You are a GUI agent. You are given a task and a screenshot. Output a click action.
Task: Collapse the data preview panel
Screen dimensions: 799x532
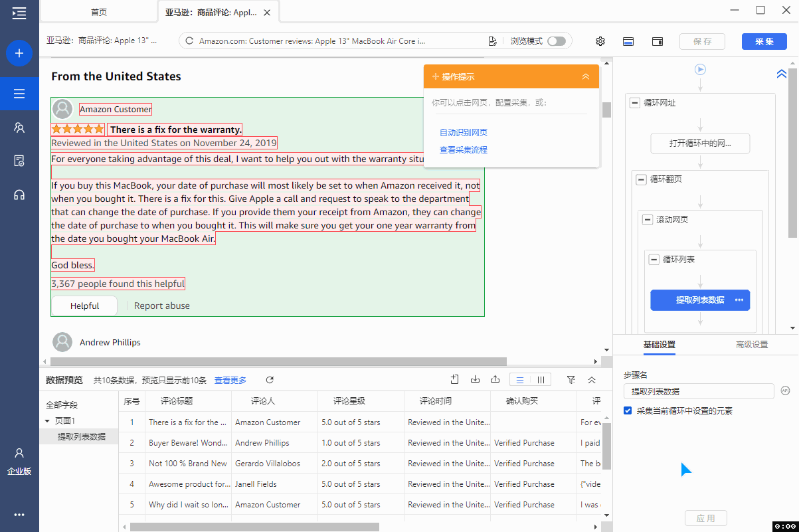(592, 380)
